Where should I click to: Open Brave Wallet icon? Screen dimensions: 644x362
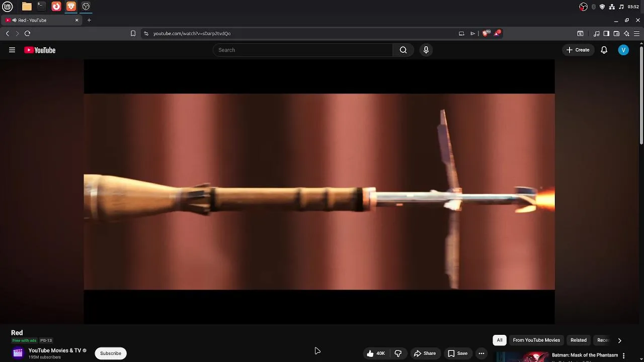[616, 34]
